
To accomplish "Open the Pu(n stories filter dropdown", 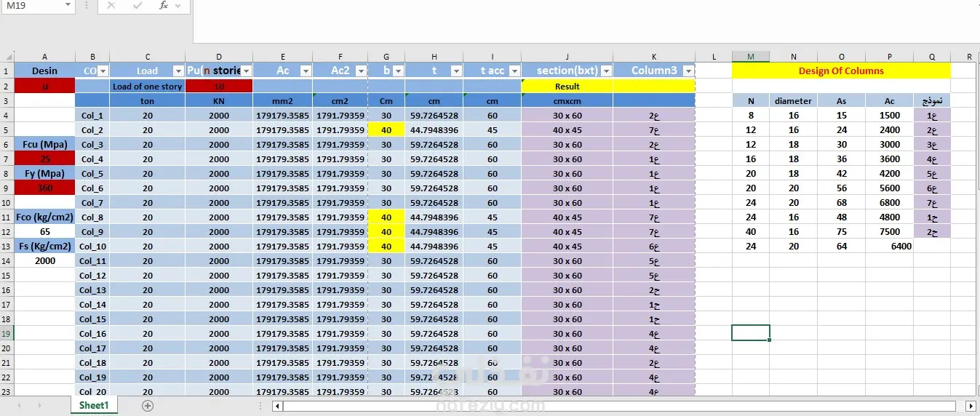I will (247, 71).
